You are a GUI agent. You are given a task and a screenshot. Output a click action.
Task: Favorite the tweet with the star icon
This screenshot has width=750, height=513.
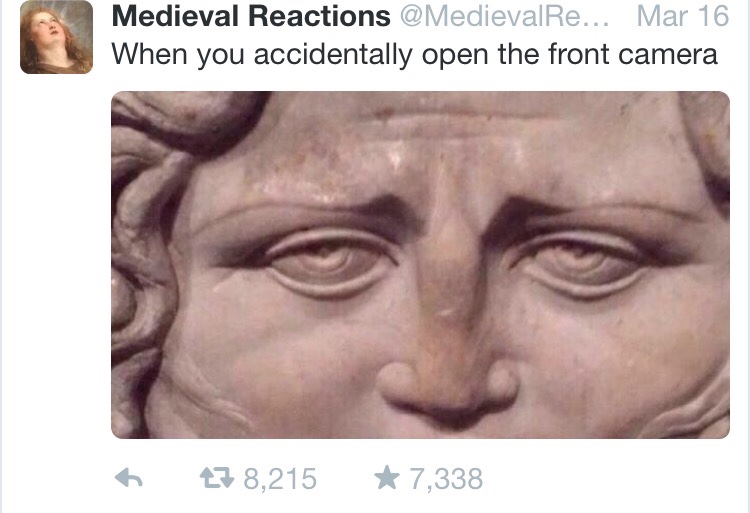coord(386,478)
